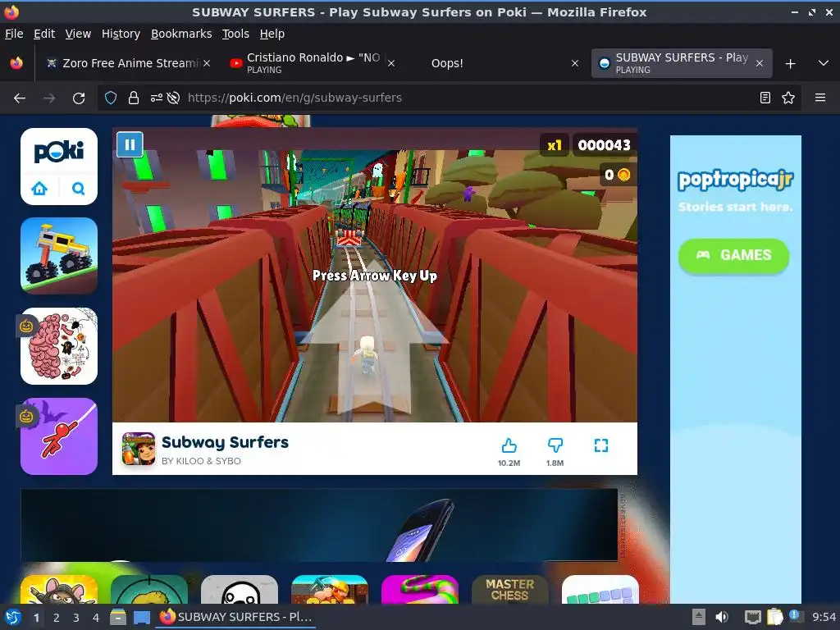This screenshot has height=630, width=840.
Task: Open the network monitor tray icon
Action: pos(753,617)
